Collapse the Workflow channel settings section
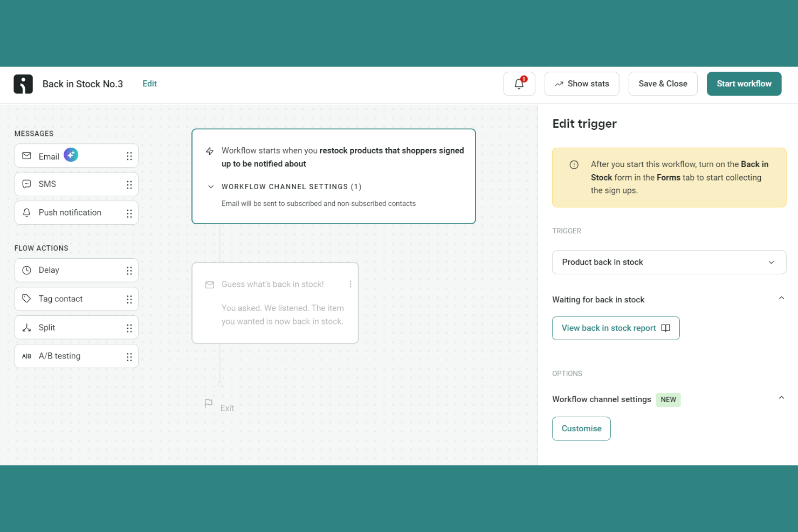798x532 pixels. (781, 397)
